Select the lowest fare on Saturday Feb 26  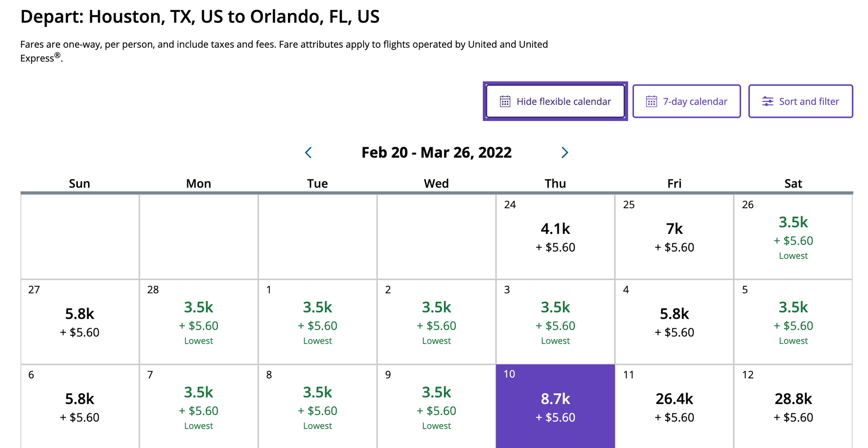(x=793, y=235)
